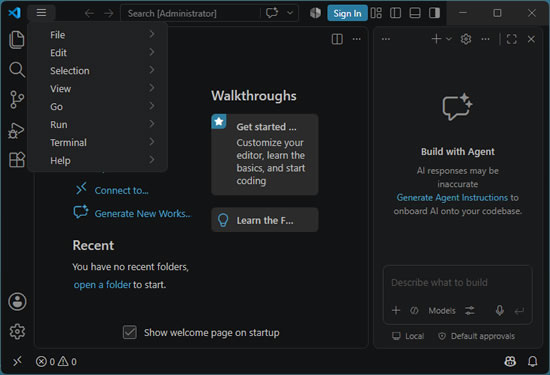Click the Copilot status bar icon
Image resolution: width=550 pixels, height=375 pixels.
point(510,361)
